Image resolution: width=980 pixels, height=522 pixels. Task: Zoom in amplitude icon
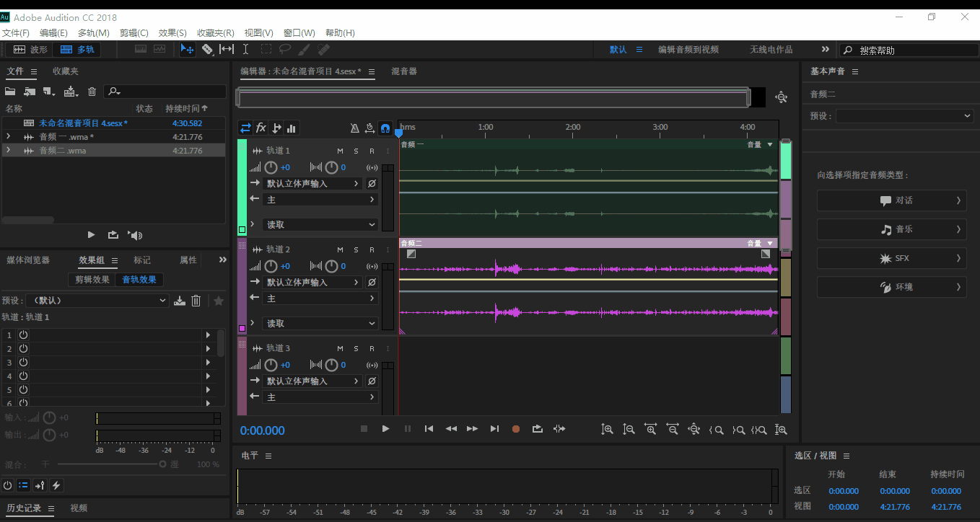[608, 430]
